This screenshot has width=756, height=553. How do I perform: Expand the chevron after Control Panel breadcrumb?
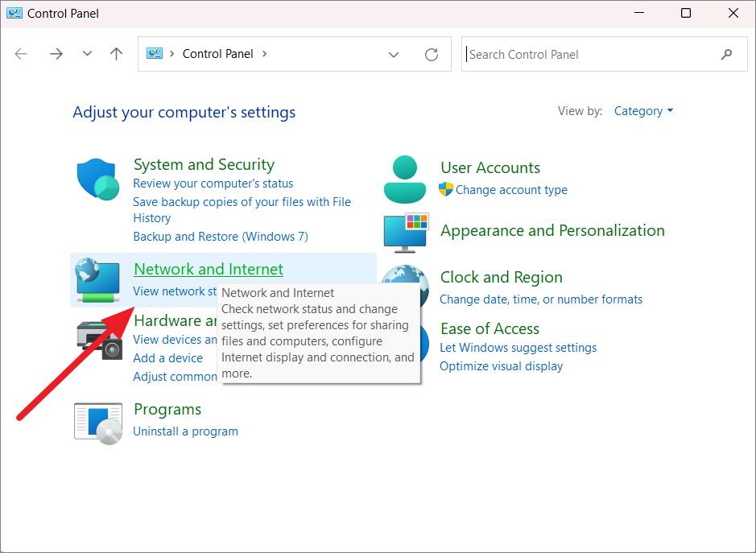pos(264,53)
